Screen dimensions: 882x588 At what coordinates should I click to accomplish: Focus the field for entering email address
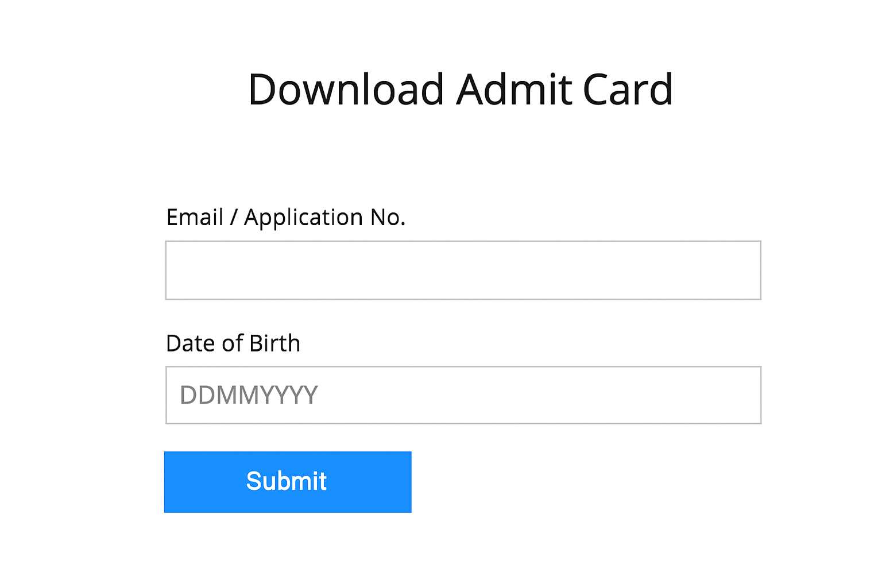tap(463, 270)
